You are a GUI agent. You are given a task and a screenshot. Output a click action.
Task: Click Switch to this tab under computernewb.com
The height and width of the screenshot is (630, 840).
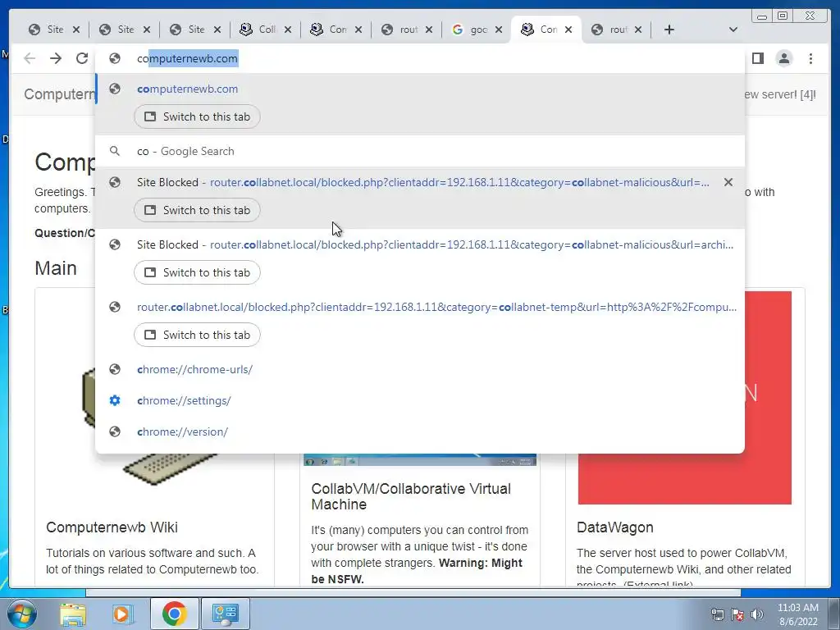pyautogui.click(x=197, y=116)
